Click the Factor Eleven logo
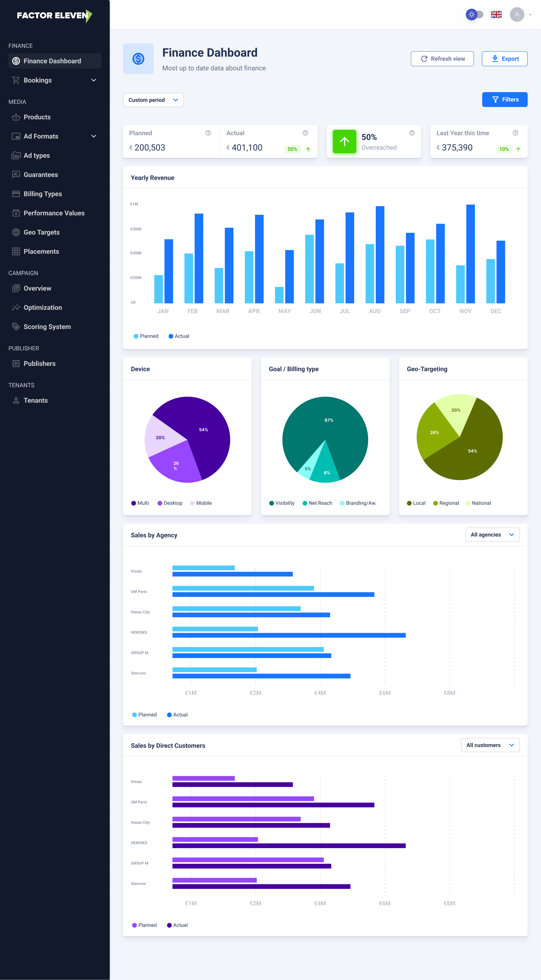 click(x=54, y=16)
